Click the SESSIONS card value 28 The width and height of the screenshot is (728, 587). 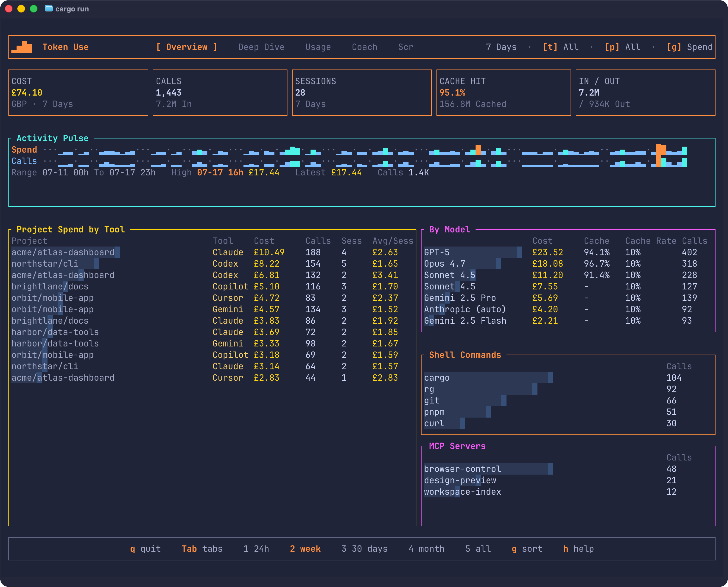300,93
